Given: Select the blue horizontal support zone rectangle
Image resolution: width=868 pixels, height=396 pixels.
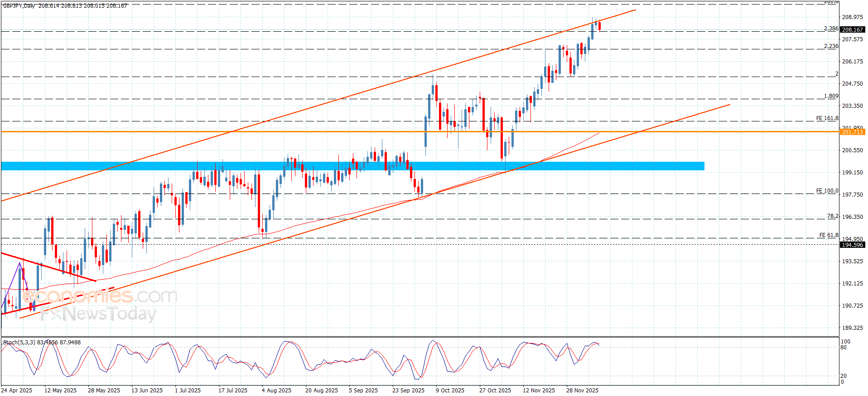Looking at the screenshot, I should coord(353,166).
